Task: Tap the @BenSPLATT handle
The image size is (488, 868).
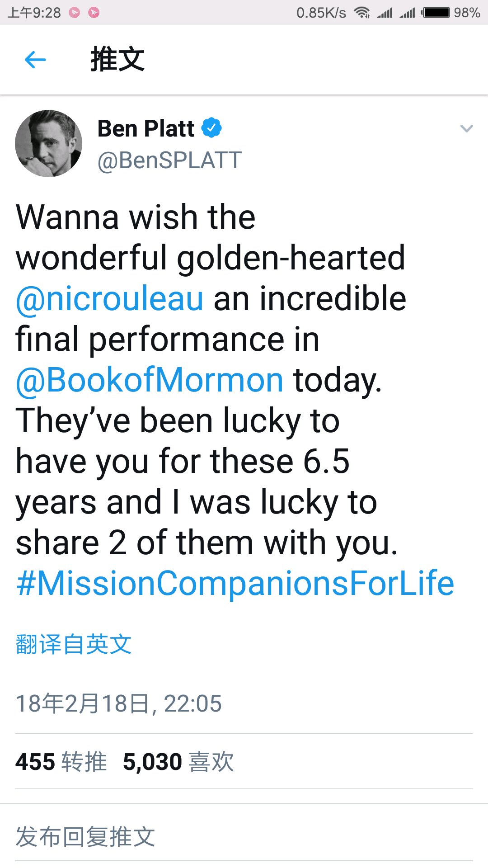Action: (169, 160)
